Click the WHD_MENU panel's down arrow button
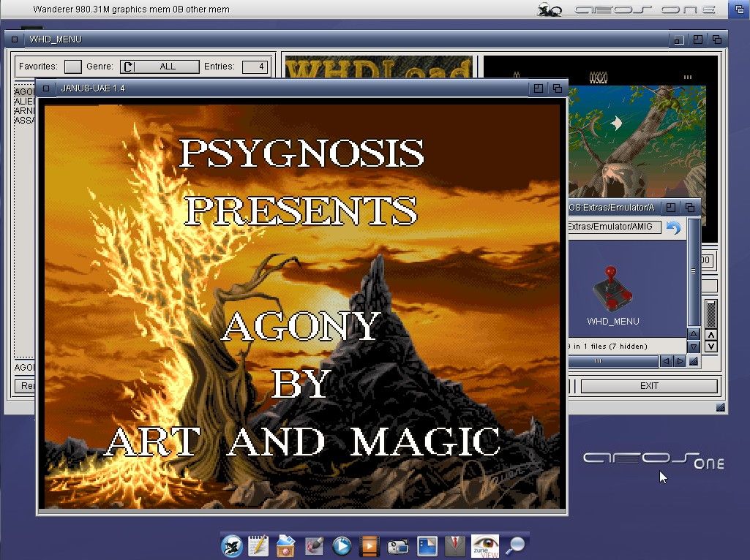 pos(711,346)
